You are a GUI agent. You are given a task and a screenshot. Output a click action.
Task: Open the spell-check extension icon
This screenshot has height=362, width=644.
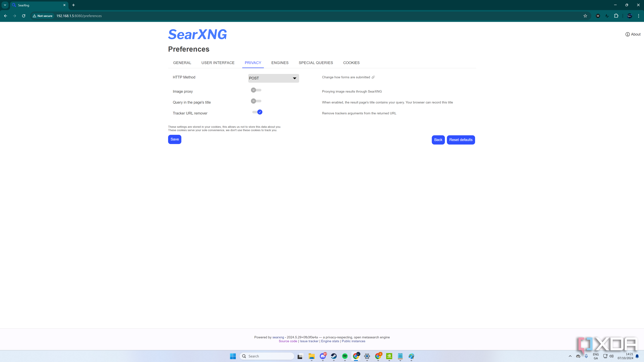pos(607,16)
